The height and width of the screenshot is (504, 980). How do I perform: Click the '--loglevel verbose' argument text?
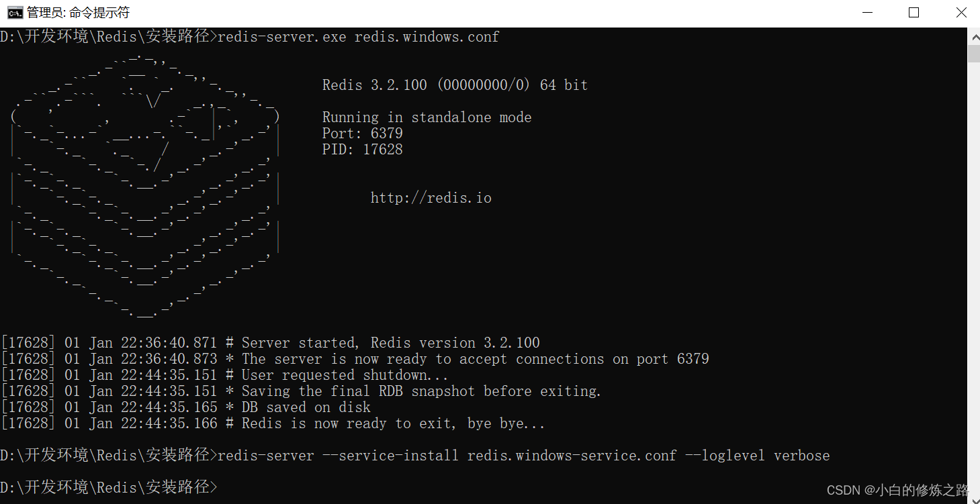pos(757,456)
